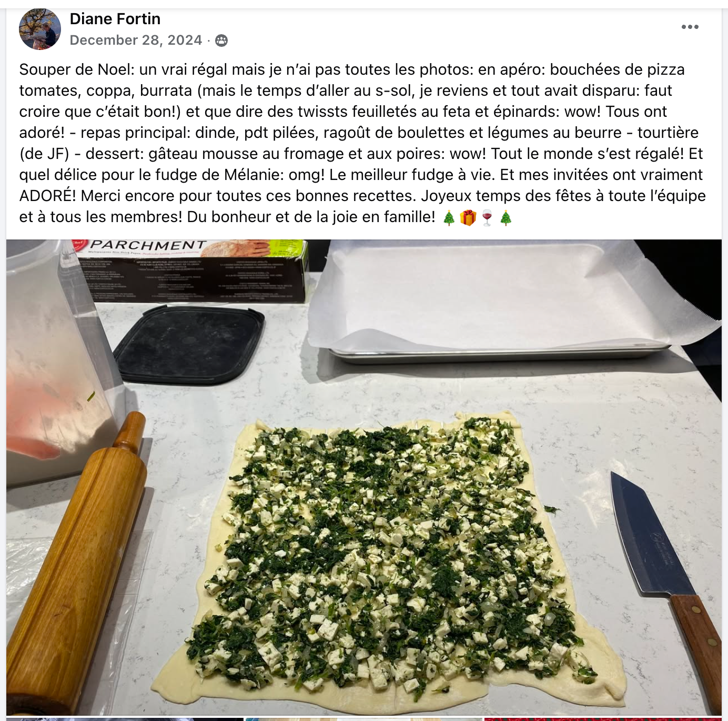The height and width of the screenshot is (721, 728).
Task: Click the Parchment paper box in the photo
Action: click(x=190, y=271)
